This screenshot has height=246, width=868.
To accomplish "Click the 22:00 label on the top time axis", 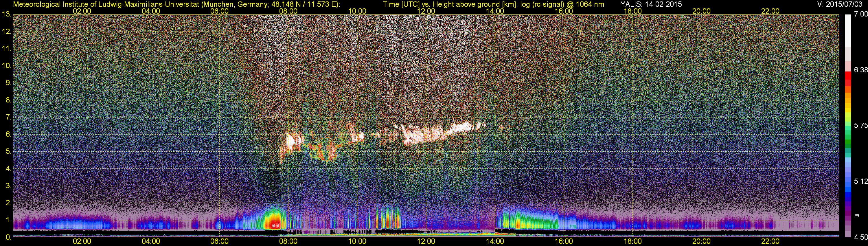I will 770,11.
